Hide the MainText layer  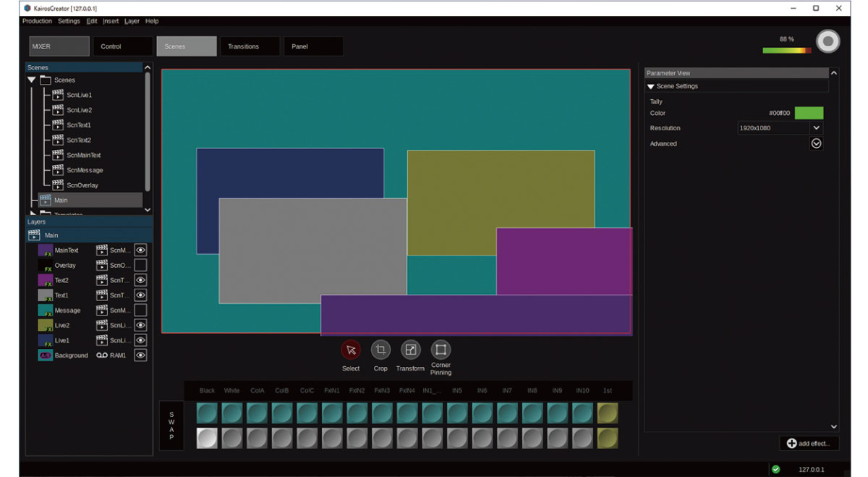click(140, 250)
